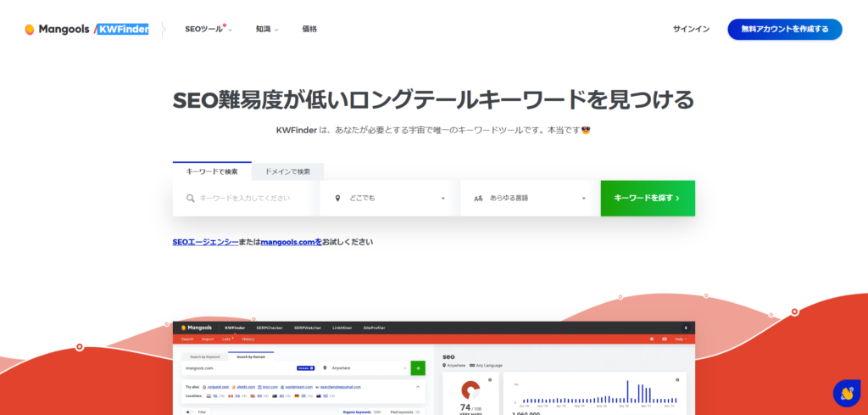Click the KWFinder dashboard preview image
The image size is (868, 415).
[434, 368]
